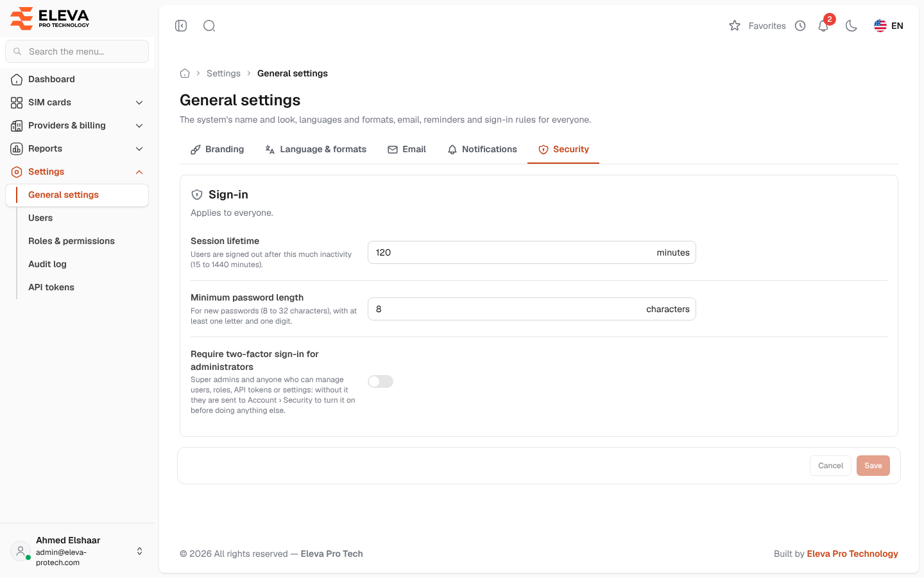
Task: Click the Providers & billing icon
Action: (x=17, y=126)
